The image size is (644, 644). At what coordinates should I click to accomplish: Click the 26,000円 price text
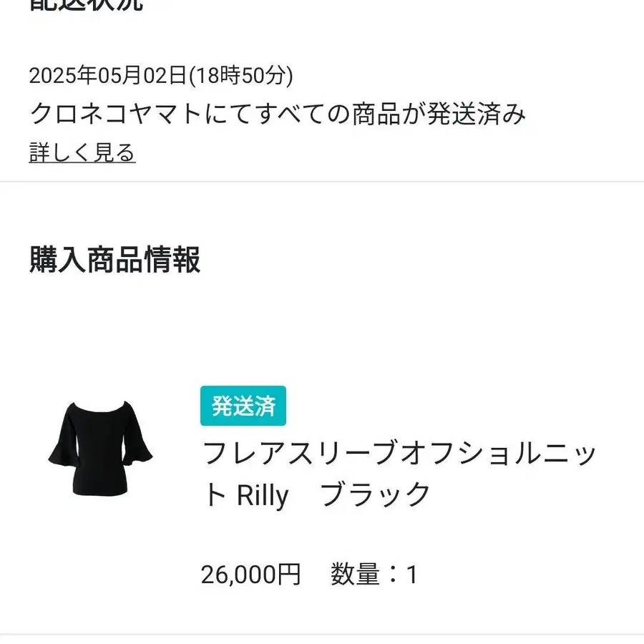click(x=251, y=574)
